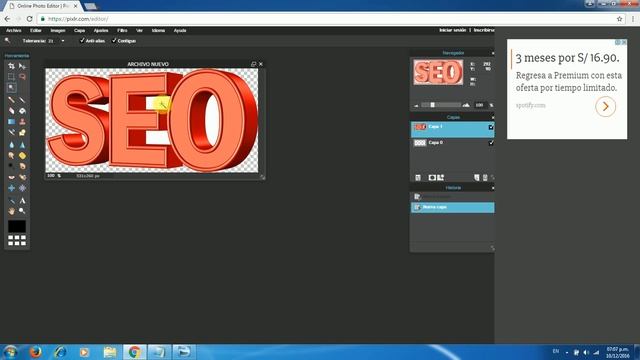Maximize the ARCHIVO NUEVO document window
Screen dimensions: 640x360
pyautogui.click(x=253, y=64)
